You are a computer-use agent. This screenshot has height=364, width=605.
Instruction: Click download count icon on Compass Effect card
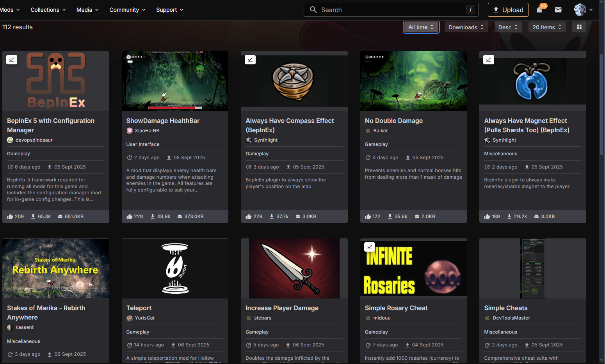[x=272, y=217]
